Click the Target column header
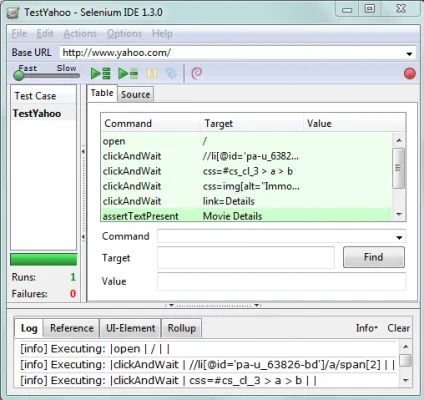 coord(252,123)
